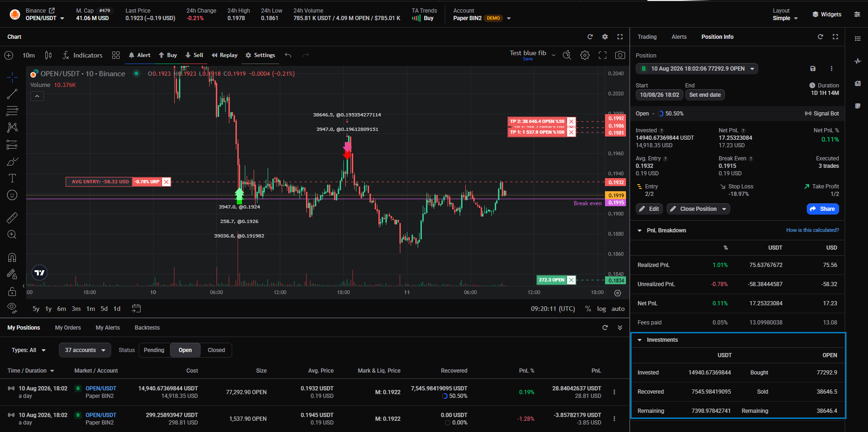The width and height of the screenshot is (868, 432).
Task: Add a symbol to compare with the plus icon
Action: coord(8,55)
